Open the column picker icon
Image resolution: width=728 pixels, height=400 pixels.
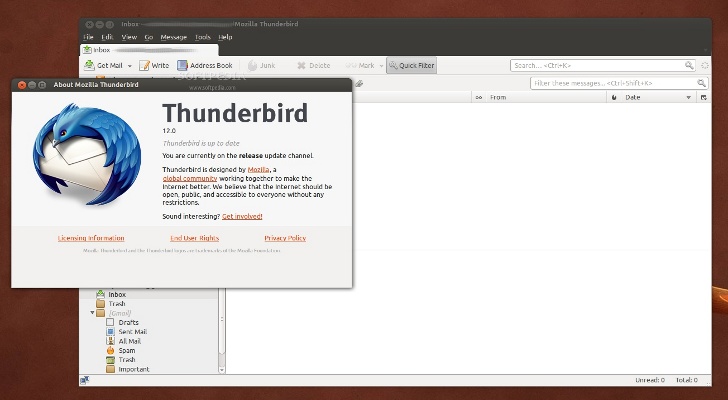click(704, 97)
